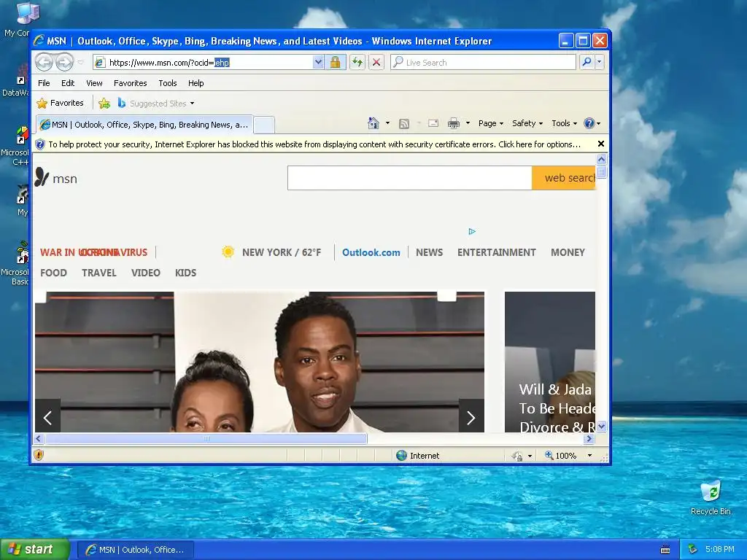Open the Safety command bar menu
Screen dimensions: 747x560
tap(527, 123)
